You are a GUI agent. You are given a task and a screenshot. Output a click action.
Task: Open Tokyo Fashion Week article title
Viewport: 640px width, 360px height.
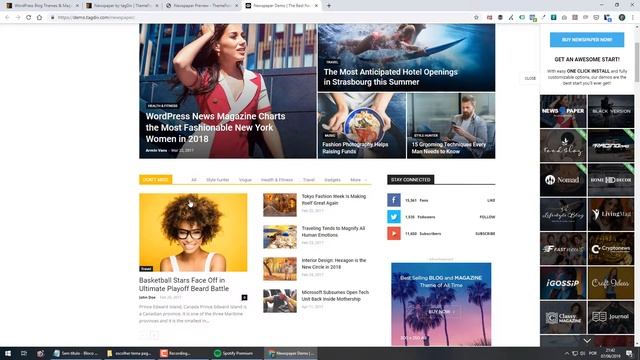pyautogui.click(x=333, y=200)
